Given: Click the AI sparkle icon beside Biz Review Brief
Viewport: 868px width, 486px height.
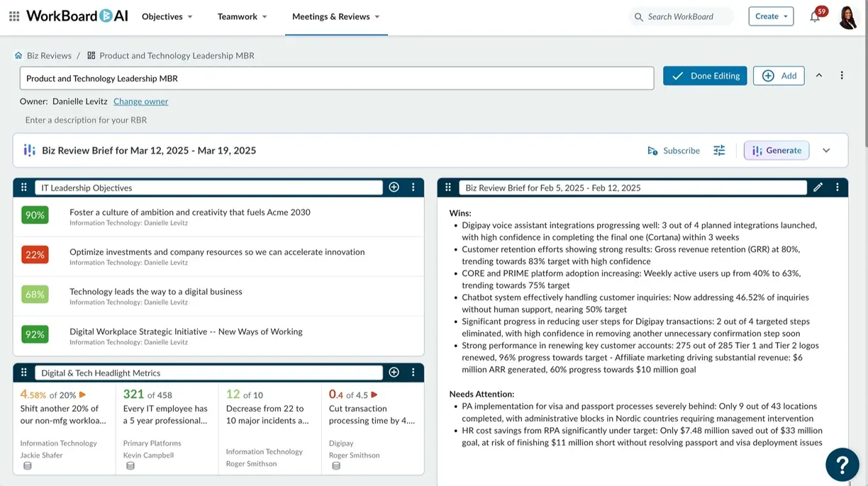Looking at the screenshot, I should point(29,150).
